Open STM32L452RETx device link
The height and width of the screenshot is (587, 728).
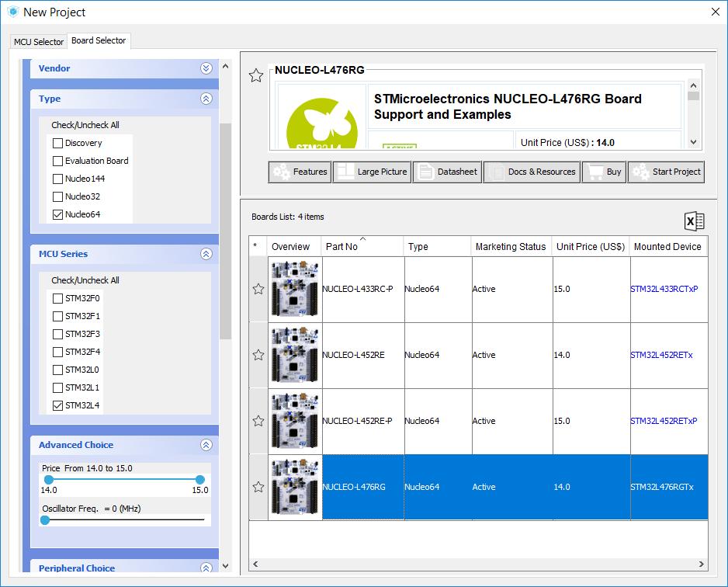661,355
